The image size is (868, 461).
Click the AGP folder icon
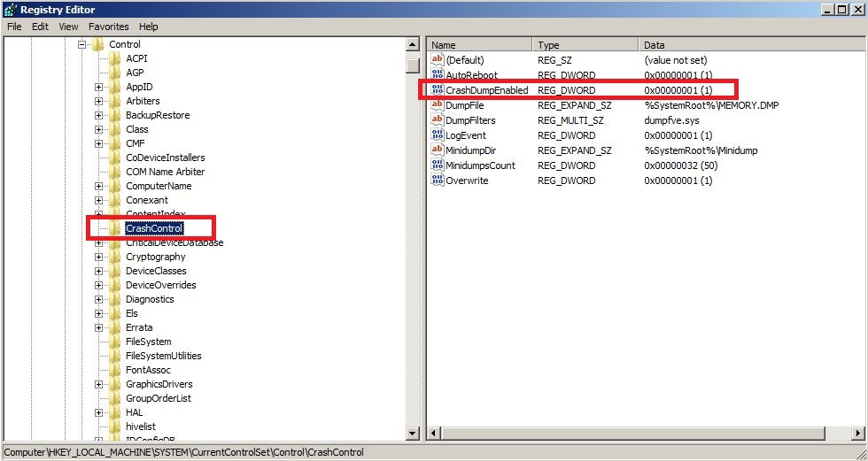[114, 73]
